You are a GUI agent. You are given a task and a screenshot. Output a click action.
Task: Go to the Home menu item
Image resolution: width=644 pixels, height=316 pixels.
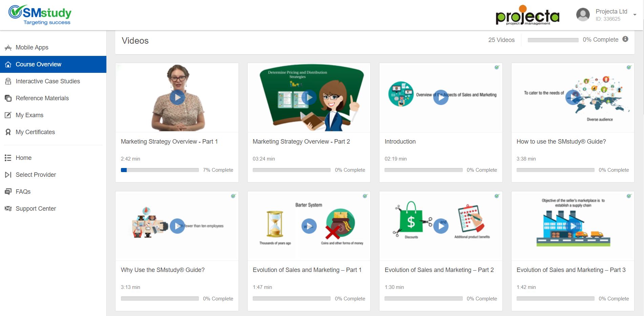pos(23,158)
